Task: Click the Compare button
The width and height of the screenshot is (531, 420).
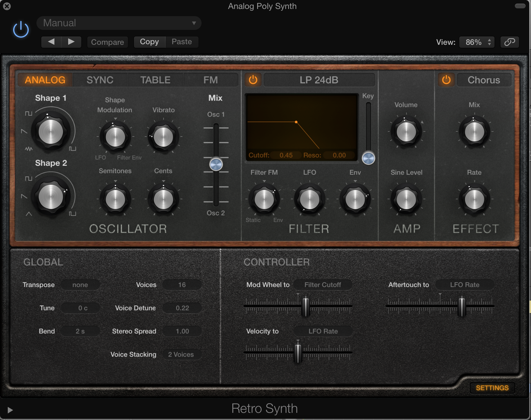Action: 107,42
